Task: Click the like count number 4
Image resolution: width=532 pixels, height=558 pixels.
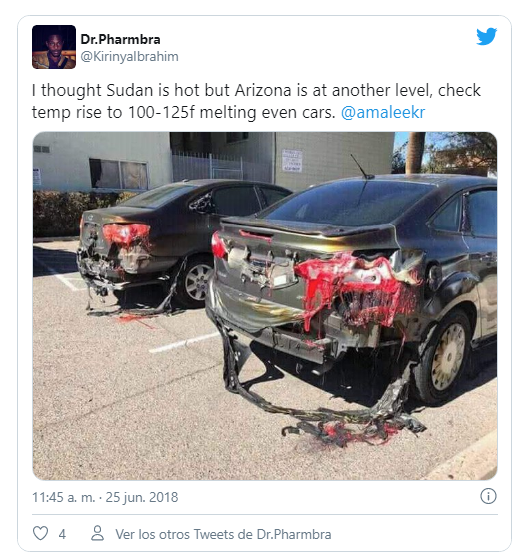Action: click(62, 534)
